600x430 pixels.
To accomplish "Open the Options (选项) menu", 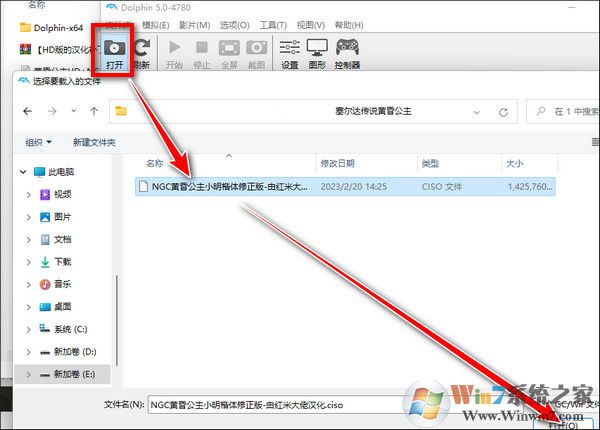I will pyautogui.click(x=235, y=25).
